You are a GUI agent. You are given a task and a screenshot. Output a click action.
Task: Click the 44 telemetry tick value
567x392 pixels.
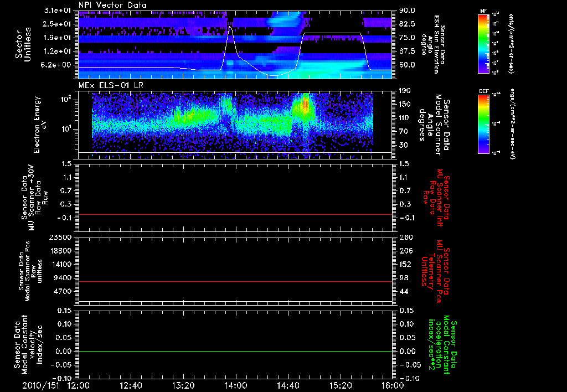[404, 291]
